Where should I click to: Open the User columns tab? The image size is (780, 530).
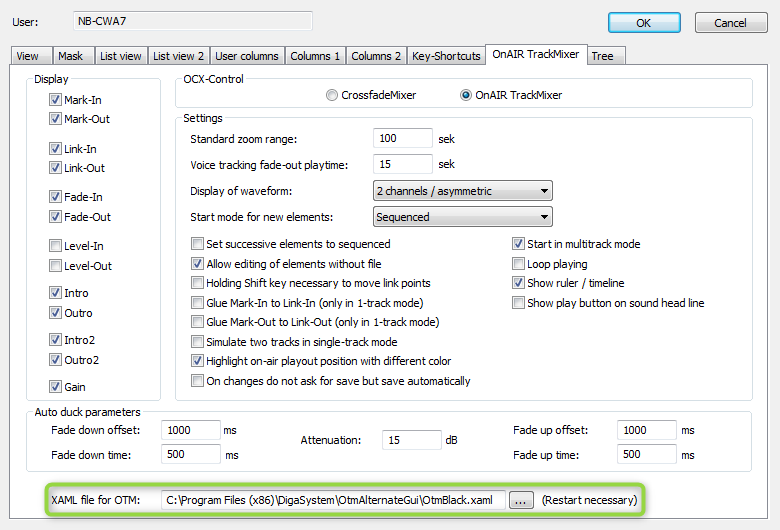tap(247, 56)
